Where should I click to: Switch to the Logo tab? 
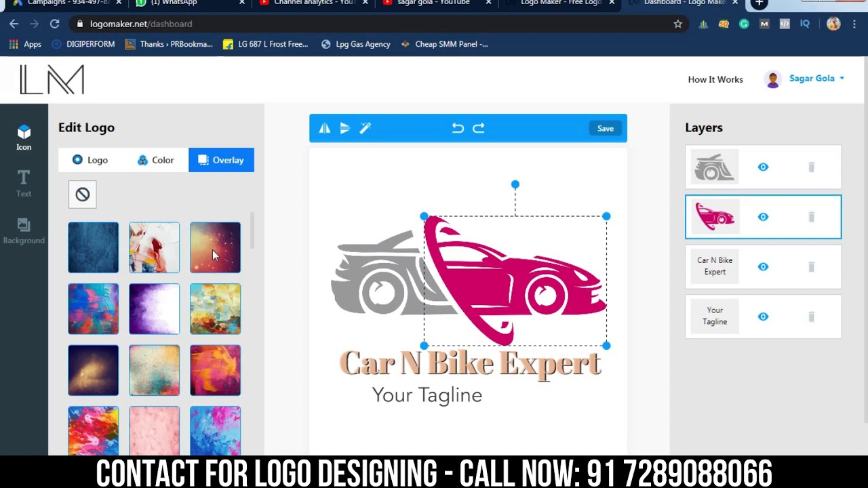pos(90,160)
